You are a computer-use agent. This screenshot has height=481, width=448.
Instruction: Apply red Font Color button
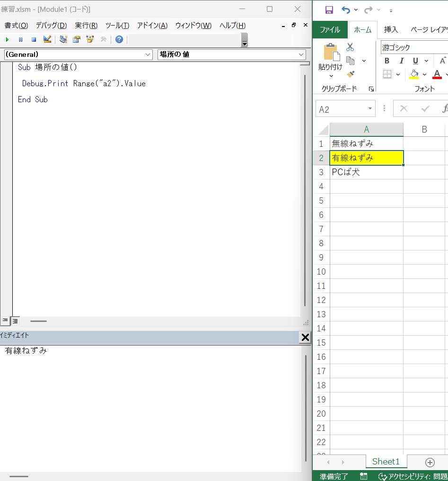(437, 74)
